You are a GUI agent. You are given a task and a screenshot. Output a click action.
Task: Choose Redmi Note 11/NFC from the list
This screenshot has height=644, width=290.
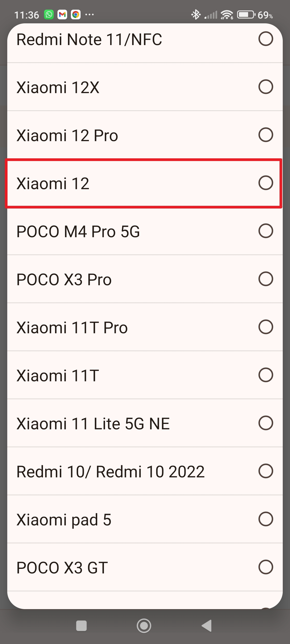click(x=89, y=40)
